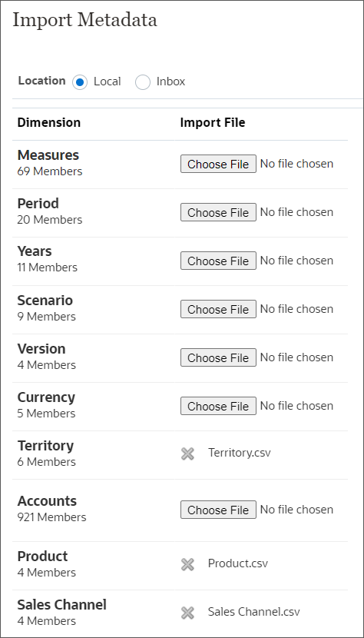Click the Measures dimension name

coord(48,155)
